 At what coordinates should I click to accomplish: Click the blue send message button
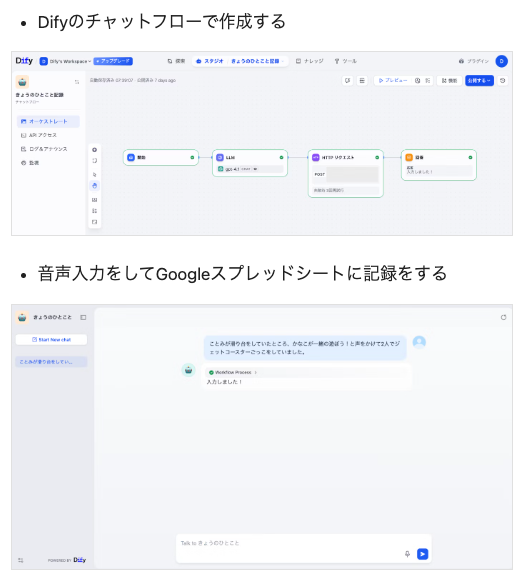(x=422, y=554)
